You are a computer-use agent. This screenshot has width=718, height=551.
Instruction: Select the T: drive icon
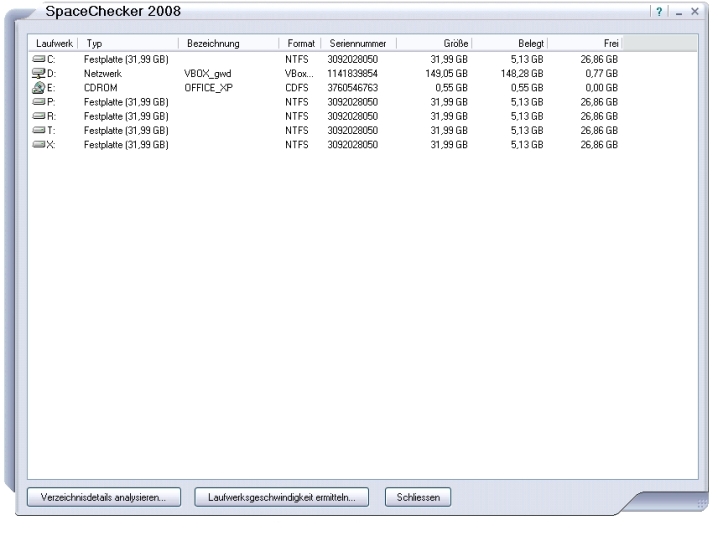[x=39, y=122]
